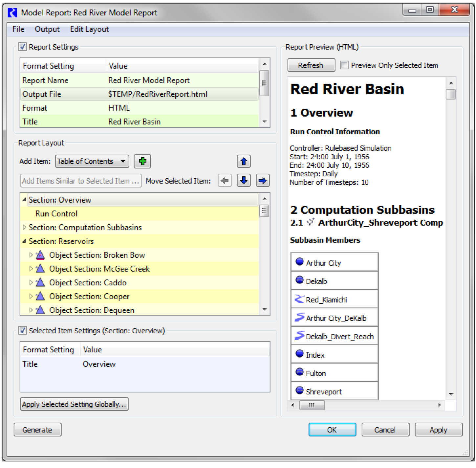Image resolution: width=476 pixels, height=468 pixels.
Task: Click the blue down arrow move button
Action: click(x=244, y=180)
